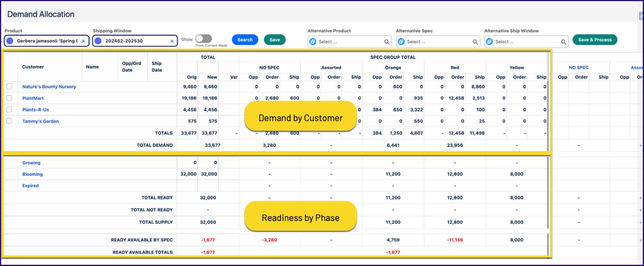The image size is (644, 266).
Task: Check the PlantMart row checkbox
Action: click(9, 98)
